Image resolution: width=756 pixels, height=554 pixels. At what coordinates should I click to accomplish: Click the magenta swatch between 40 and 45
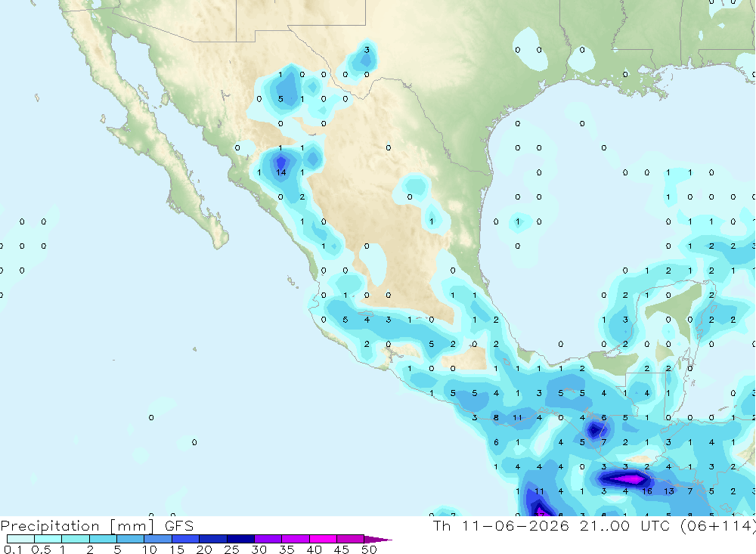[x=323, y=539]
